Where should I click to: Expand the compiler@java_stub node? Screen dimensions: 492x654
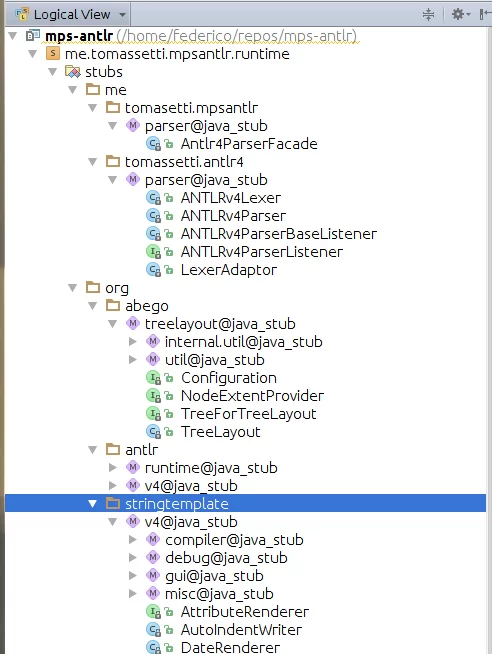(133, 540)
